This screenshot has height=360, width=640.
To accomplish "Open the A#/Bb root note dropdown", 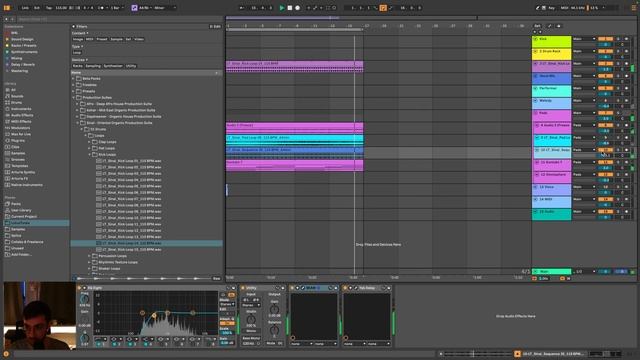I will [x=145, y=8].
